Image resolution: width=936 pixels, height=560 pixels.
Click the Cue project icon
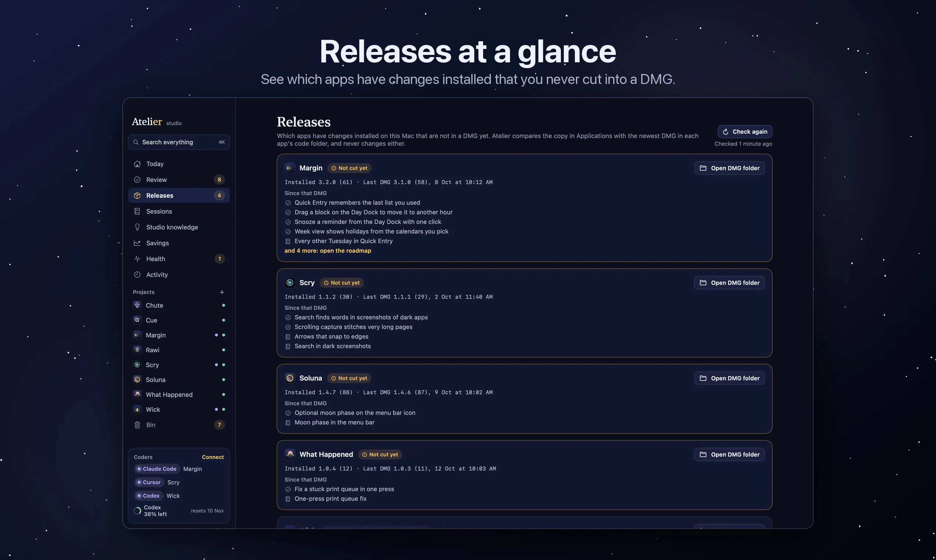(x=137, y=320)
